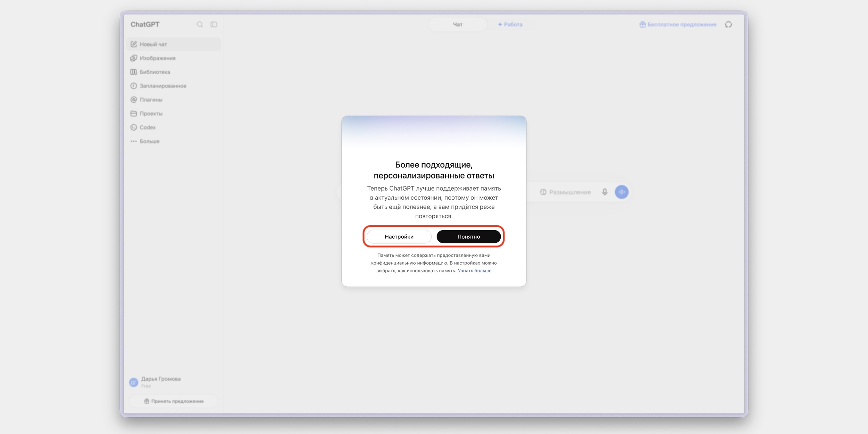
Task: Click the ДГ user avatar circle
Action: point(134,382)
